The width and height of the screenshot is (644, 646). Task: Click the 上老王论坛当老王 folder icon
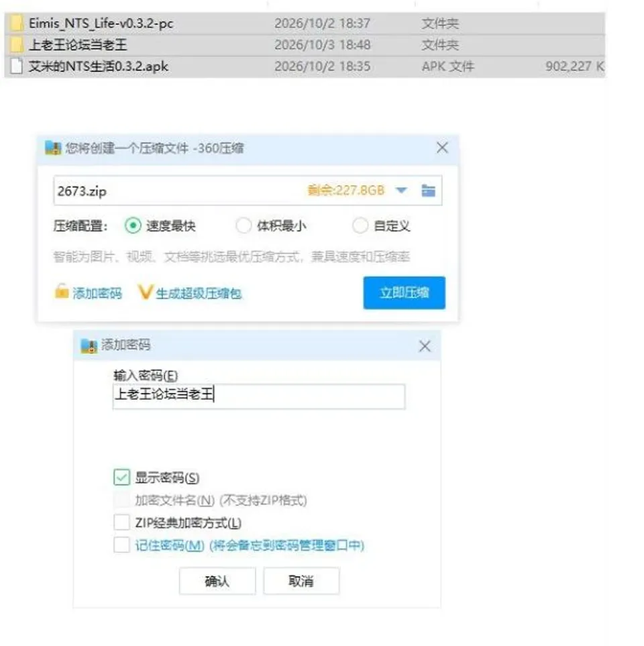[15, 44]
